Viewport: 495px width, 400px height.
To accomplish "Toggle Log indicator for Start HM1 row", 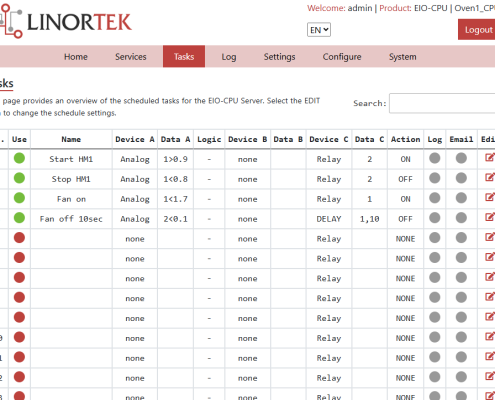I will [x=435, y=158].
